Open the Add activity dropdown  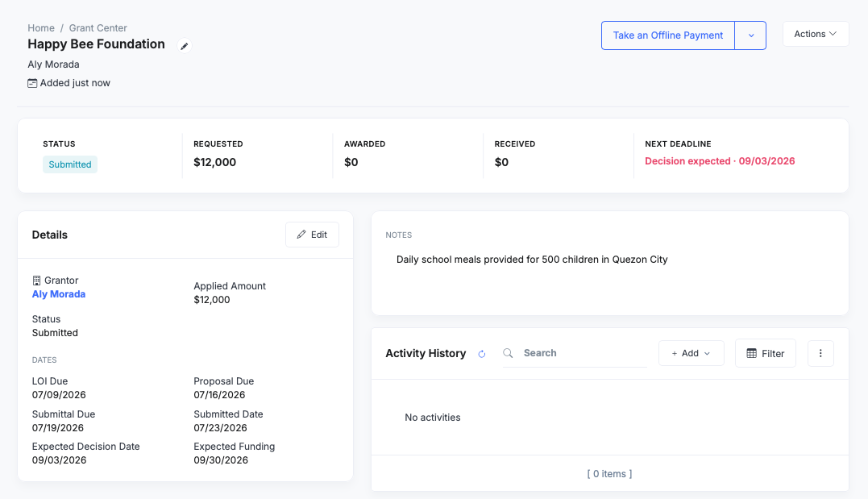tap(691, 353)
